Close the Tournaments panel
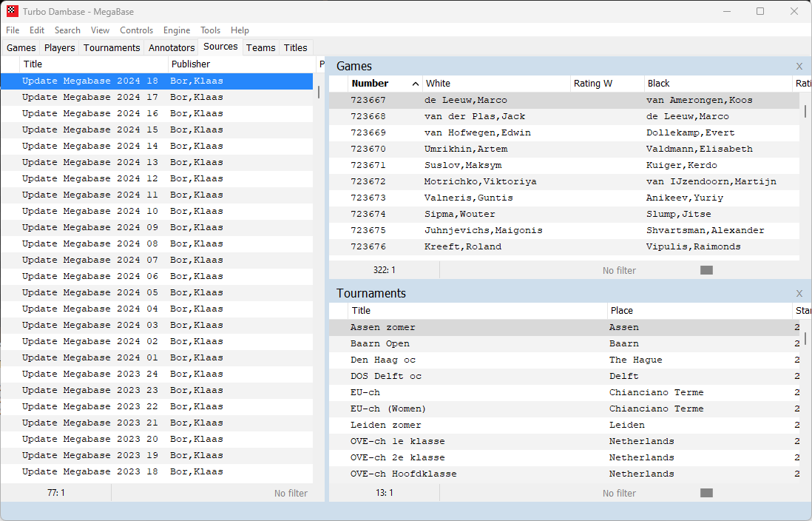Screen dimensions: 812x521 pos(799,293)
